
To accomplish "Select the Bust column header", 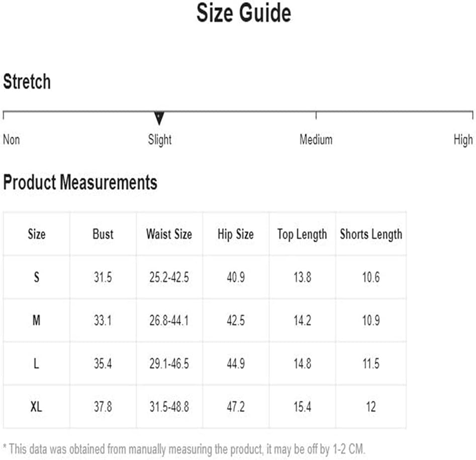I will point(103,234).
